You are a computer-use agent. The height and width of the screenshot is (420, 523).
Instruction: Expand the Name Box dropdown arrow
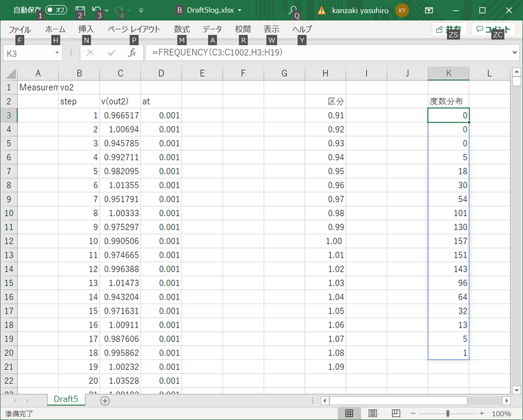[57, 53]
